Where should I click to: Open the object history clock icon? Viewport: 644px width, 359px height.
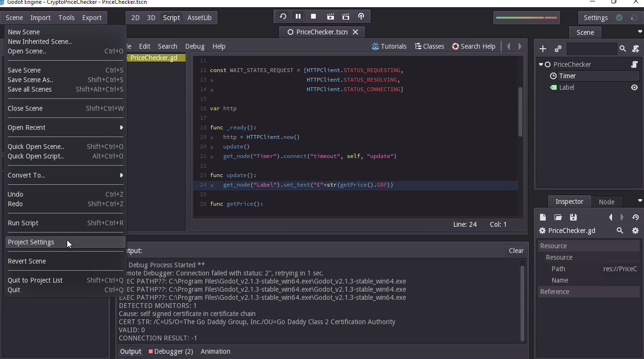pyautogui.click(x=635, y=217)
